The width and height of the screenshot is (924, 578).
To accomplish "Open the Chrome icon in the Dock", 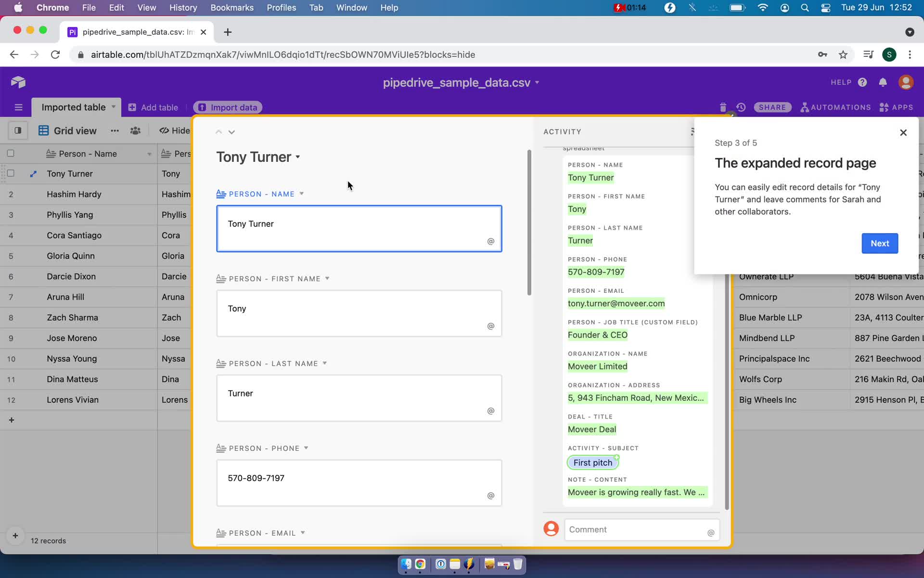I will click(x=420, y=564).
